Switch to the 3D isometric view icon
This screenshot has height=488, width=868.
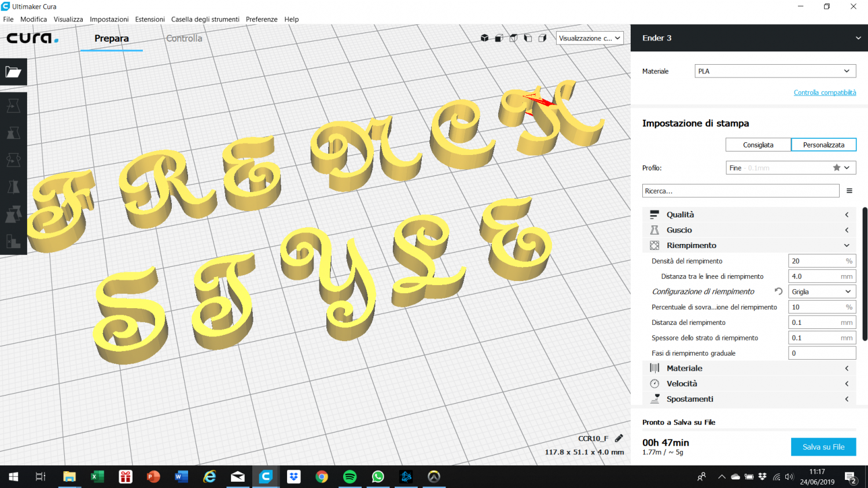tap(484, 38)
